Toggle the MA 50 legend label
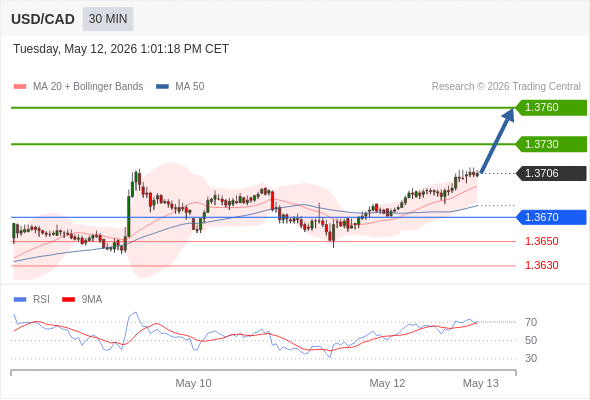The width and height of the screenshot is (590, 400). pos(190,87)
